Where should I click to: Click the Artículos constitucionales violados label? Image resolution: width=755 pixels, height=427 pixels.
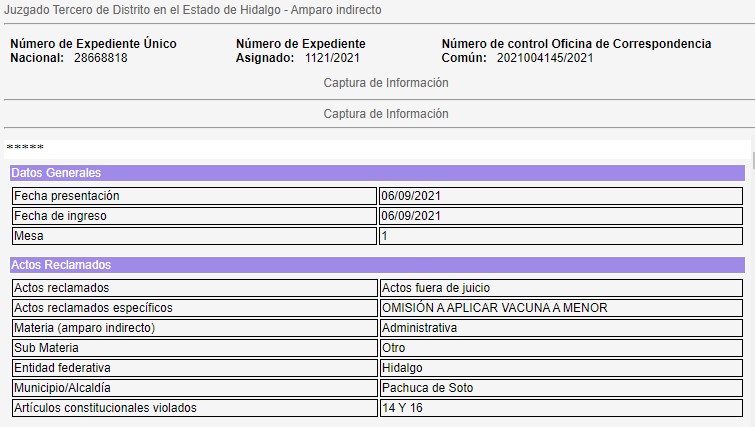click(105, 408)
